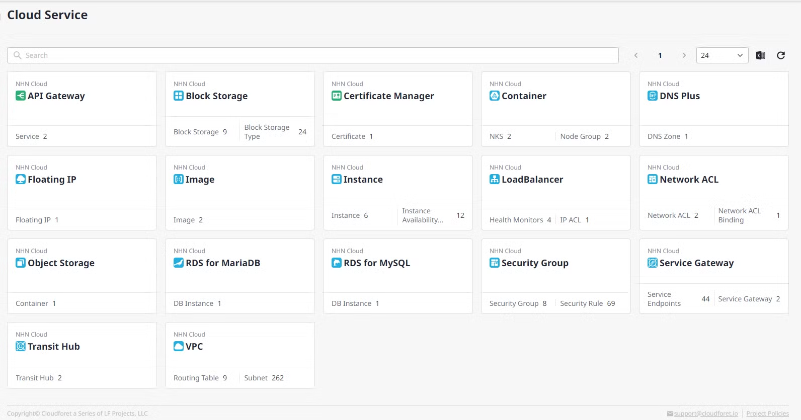This screenshot has width=801, height=420.
Task: Select Image 2 count
Action: (x=188, y=220)
